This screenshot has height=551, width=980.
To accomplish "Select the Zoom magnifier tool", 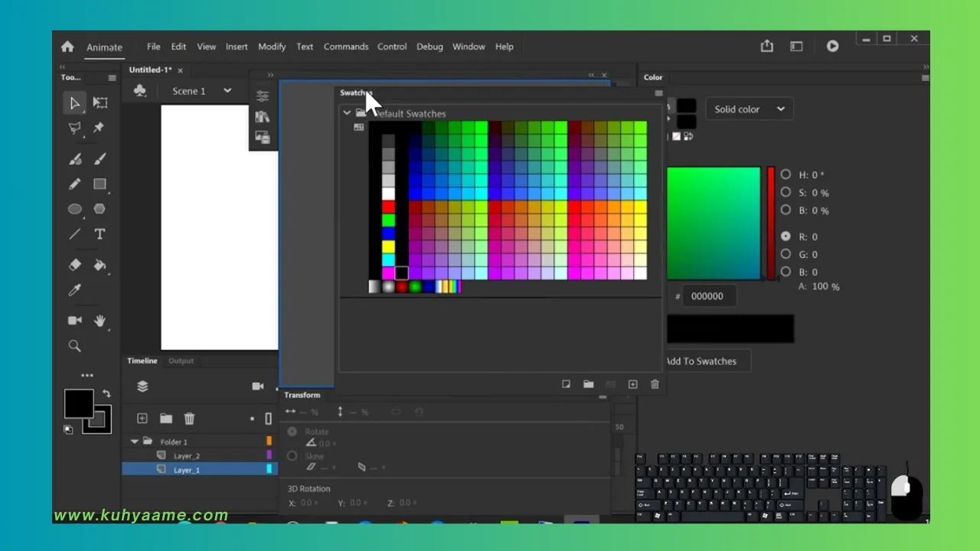I will 74,346.
